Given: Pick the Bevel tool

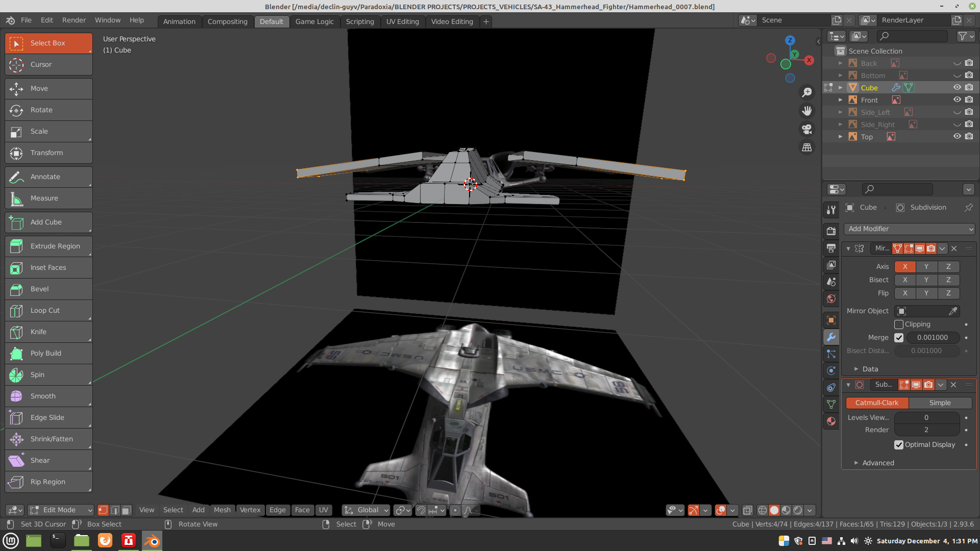Looking at the screenshot, I should [48, 289].
